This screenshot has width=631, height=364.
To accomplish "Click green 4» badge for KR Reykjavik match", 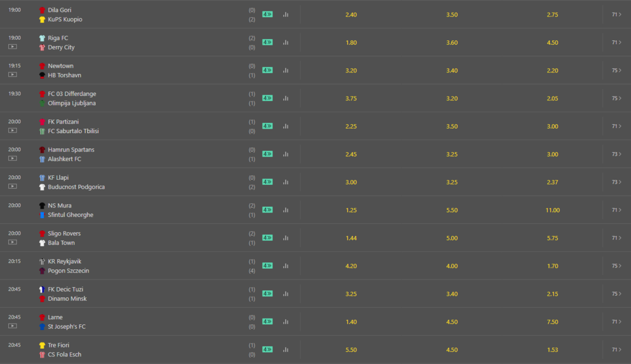I will pos(268,266).
